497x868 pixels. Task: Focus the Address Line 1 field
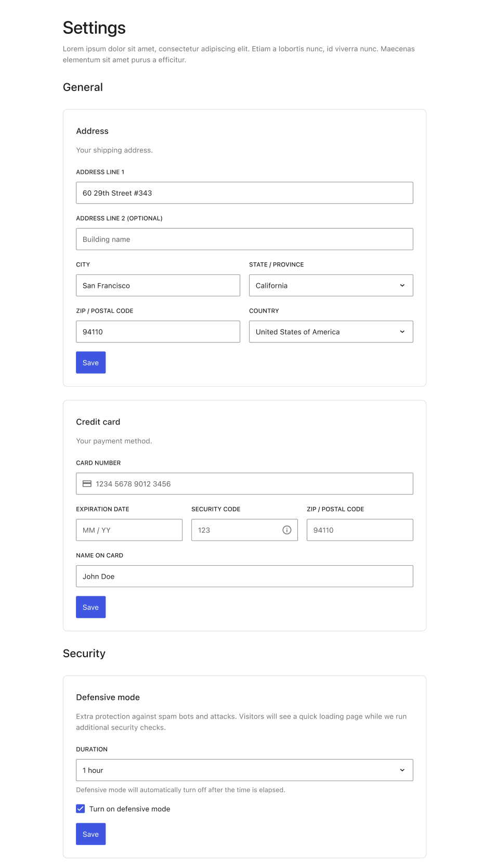coord(244,193)
